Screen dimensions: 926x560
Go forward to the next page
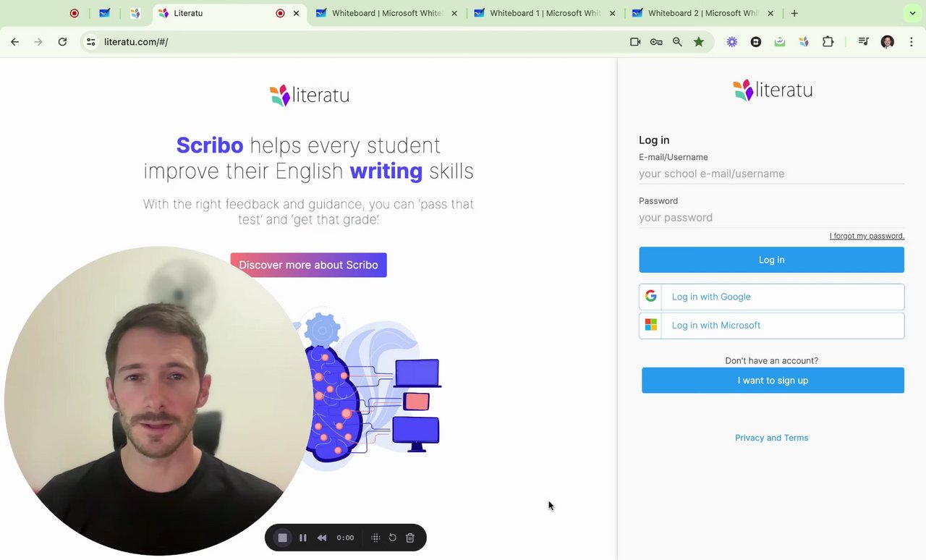tap(38, 42)
